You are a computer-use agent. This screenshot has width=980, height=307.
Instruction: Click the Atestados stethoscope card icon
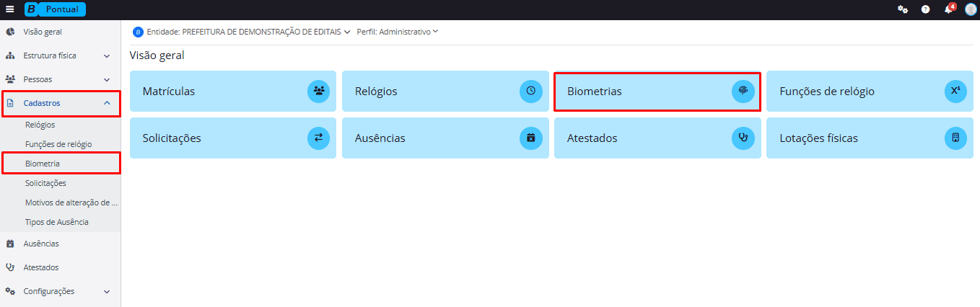(x=743, y=138)
